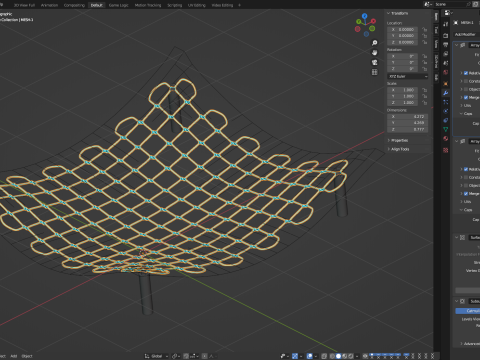
Task: Open the Tool properties tab icon
Action: point(446,24)
